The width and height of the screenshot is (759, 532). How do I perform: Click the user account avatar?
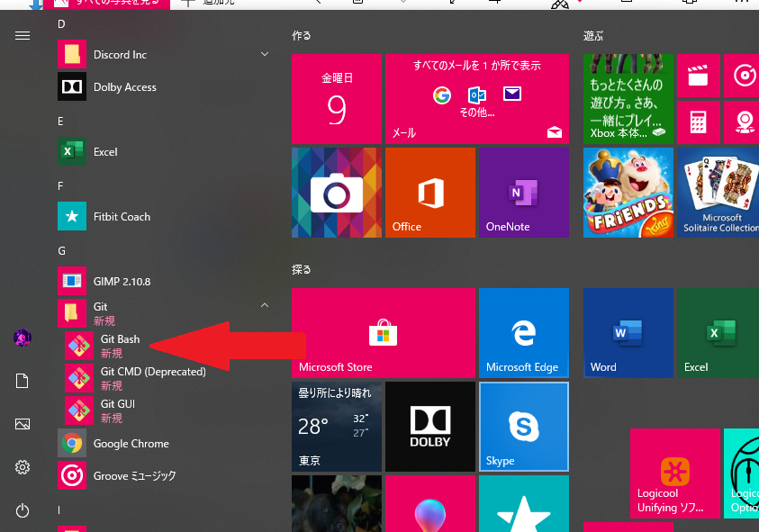23,338
